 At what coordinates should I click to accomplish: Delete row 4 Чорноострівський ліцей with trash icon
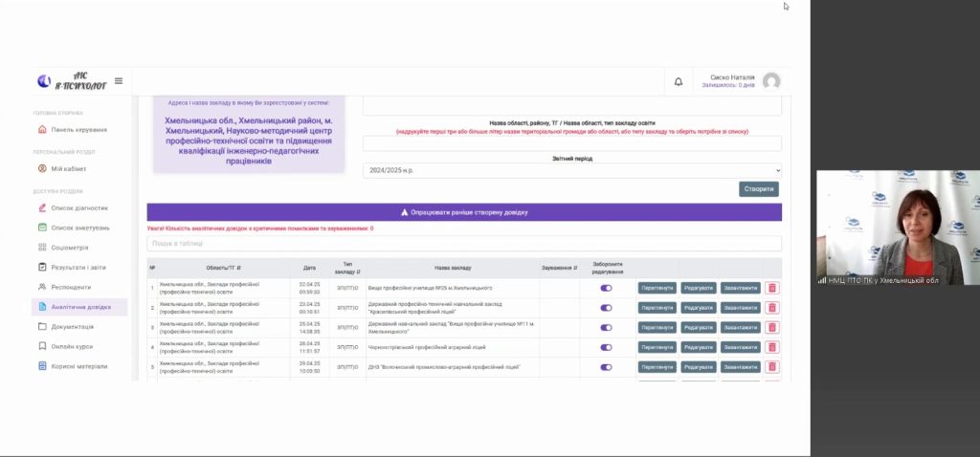pos(772,347)
